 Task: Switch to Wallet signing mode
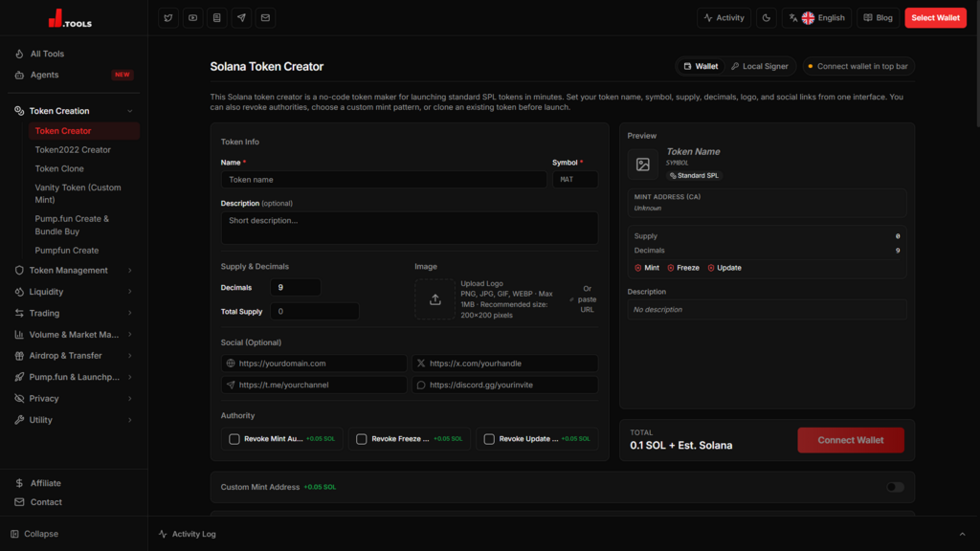(701, 66)
